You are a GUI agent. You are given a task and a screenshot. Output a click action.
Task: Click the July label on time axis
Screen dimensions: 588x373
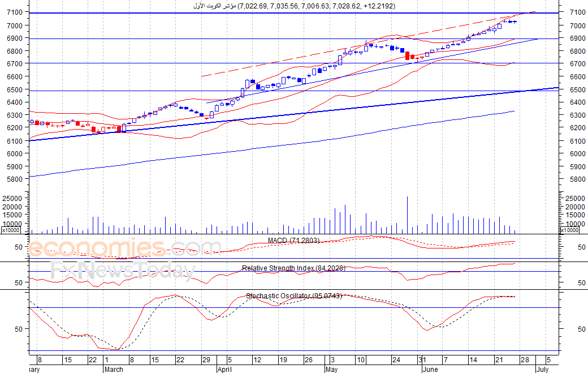(x=543, y=369)
